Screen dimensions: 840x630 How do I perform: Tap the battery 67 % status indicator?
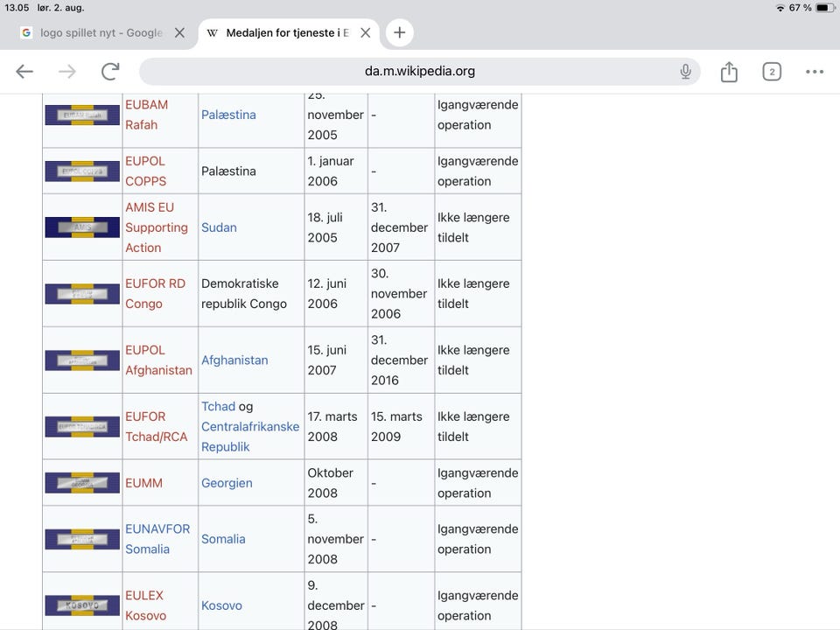[811, 8]
